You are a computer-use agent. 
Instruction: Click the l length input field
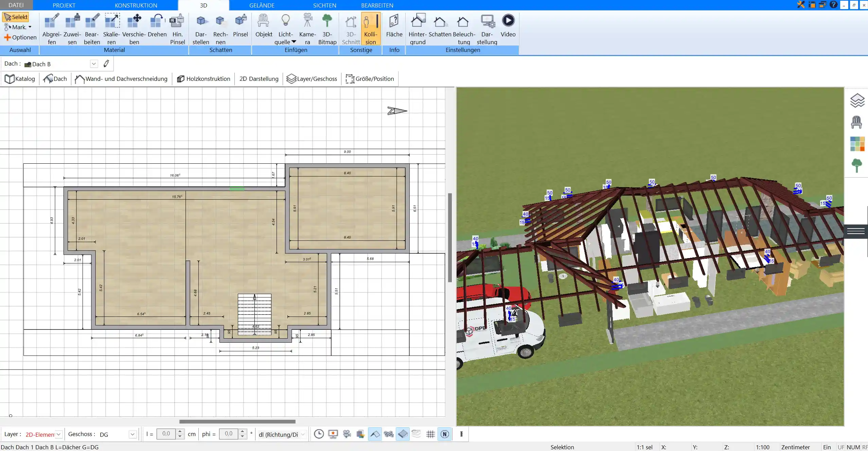pos(166,434)
